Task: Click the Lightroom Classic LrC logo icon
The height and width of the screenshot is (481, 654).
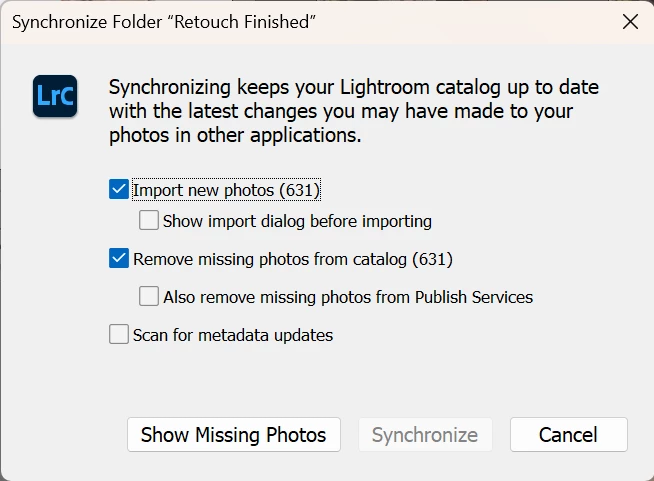Action: (55, 96)
